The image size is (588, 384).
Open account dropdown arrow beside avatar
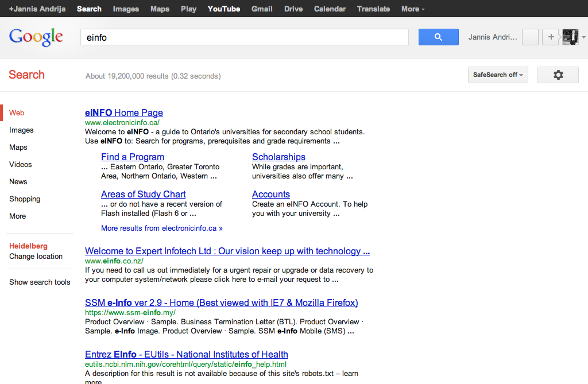pos(583,37)
